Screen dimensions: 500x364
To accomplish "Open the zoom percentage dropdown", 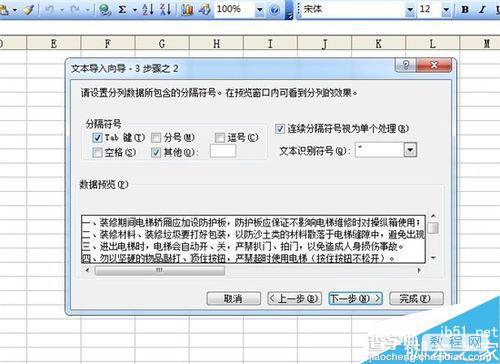I will (x=259, y=10).
